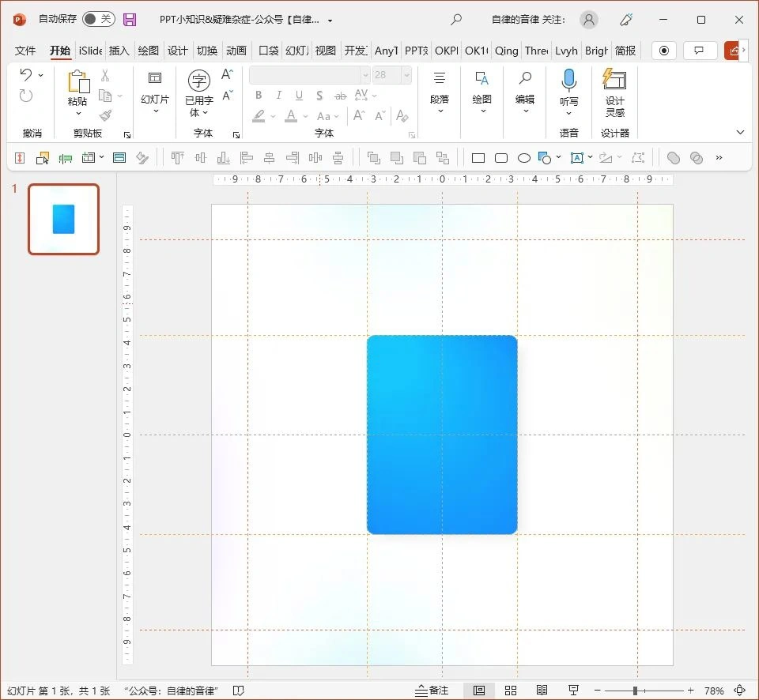The height and width of the screenshot is (700, 759).
Task: Click the Undo arrow icon
Action: pyautogui.click(x=26, y=75)
